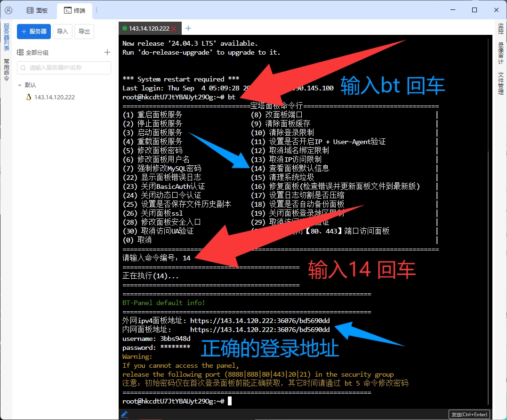Maximize the application window
Image resolution: width=507 pixels, height=420 pixels.
pos(475,10)
